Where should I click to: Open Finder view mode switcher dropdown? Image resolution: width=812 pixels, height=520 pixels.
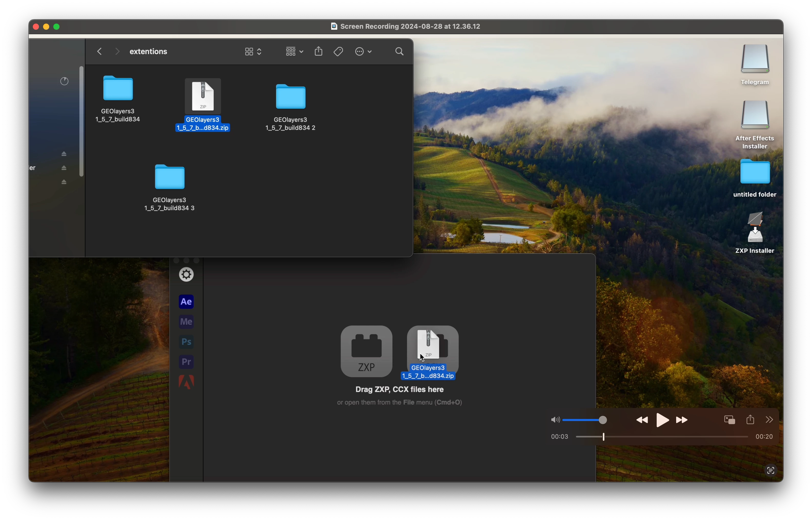253,52
